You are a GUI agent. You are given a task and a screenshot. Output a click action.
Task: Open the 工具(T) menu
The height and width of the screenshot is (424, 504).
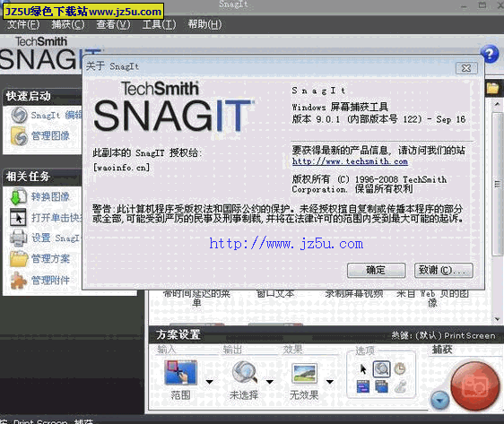(159, 24)
